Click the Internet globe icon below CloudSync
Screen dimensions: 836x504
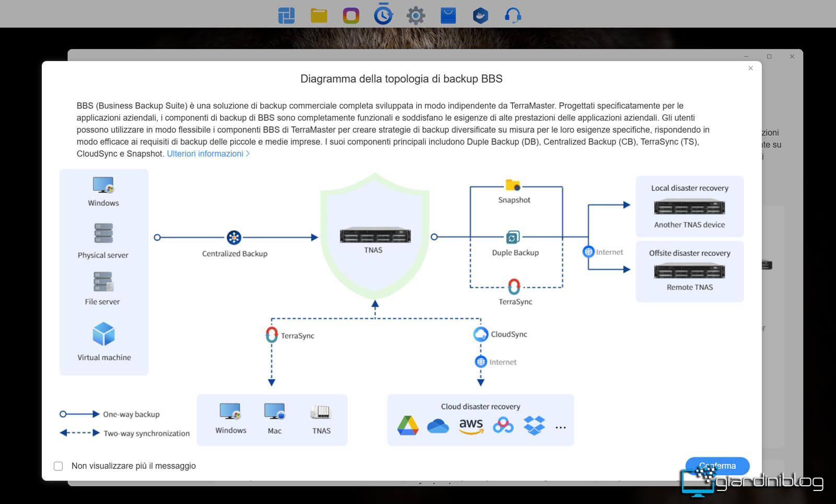coord(481,361)
